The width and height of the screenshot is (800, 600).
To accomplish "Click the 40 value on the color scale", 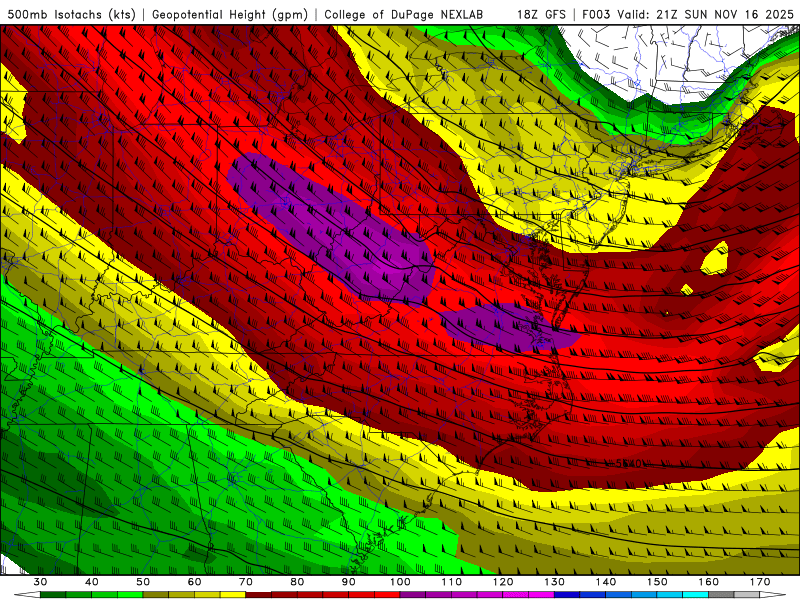I will (x=92, y=582).
